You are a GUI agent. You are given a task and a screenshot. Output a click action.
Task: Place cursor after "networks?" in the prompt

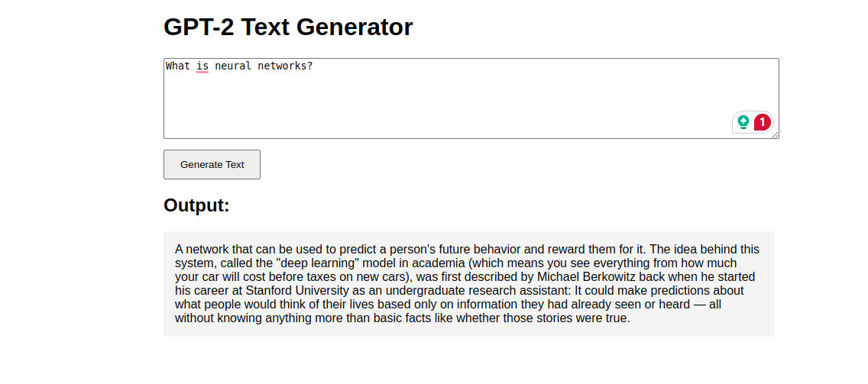(314, 66)
